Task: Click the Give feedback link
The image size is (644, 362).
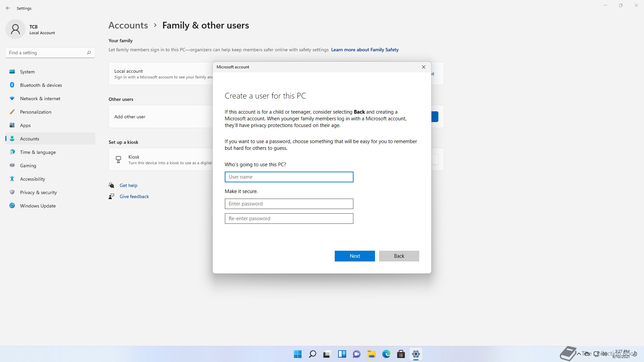Action: (134, 196)
